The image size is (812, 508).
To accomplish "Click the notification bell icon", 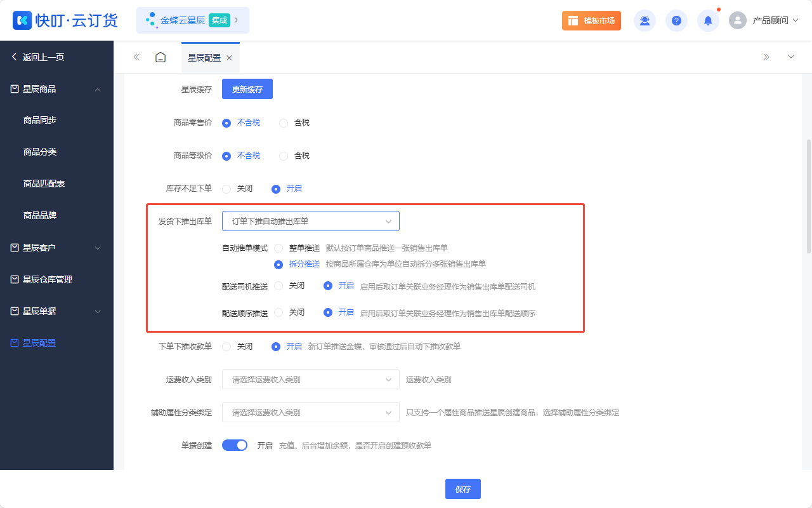I will pos(708,20).
